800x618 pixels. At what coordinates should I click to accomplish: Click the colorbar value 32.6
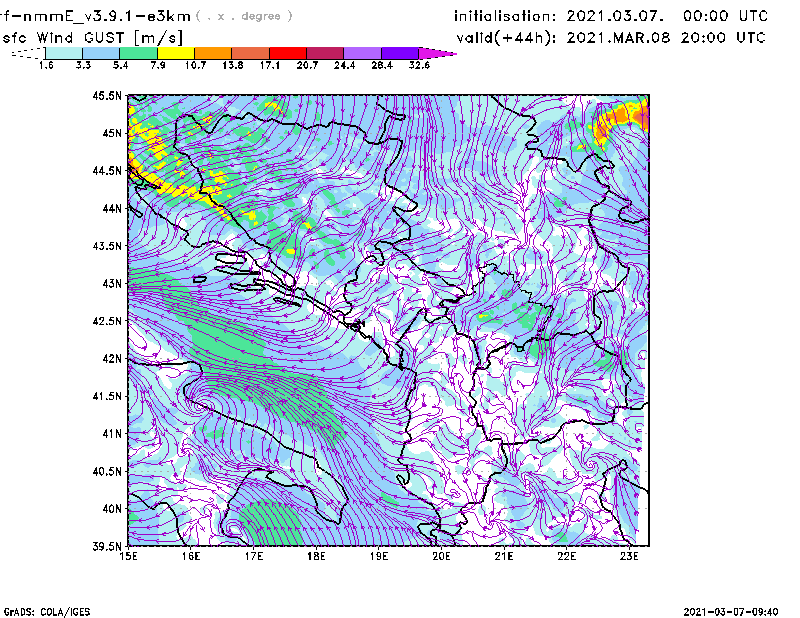point(419,65)
